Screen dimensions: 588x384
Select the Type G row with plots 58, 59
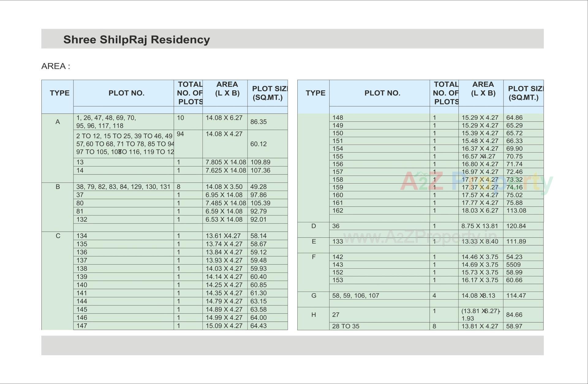[x=314, y=295]
